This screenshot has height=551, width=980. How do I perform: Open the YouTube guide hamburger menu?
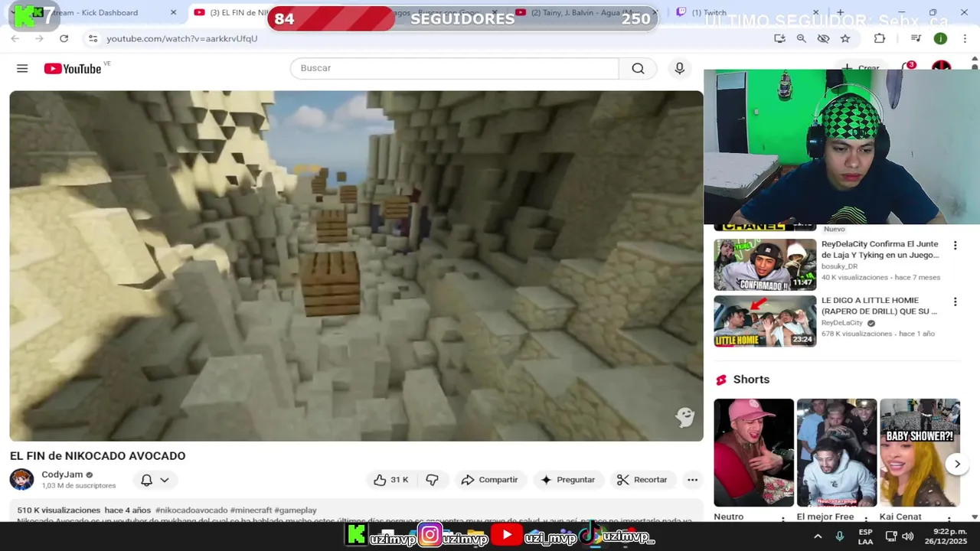[x=22, y=69]
